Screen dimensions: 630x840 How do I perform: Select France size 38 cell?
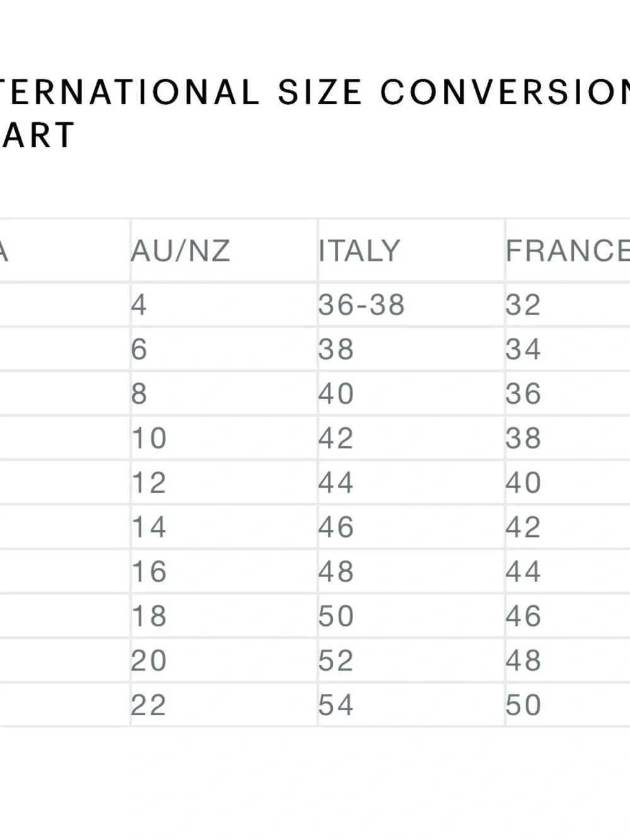[x=568, y=438]
